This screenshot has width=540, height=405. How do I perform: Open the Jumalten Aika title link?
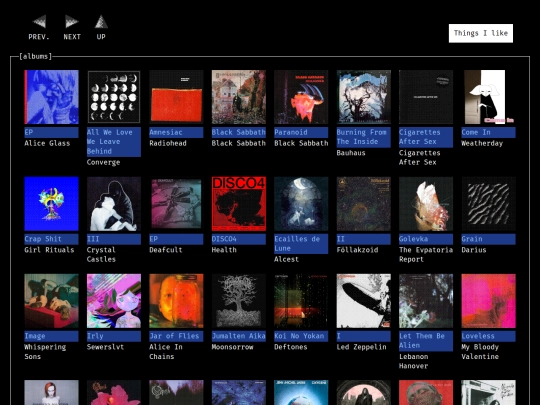239,336
